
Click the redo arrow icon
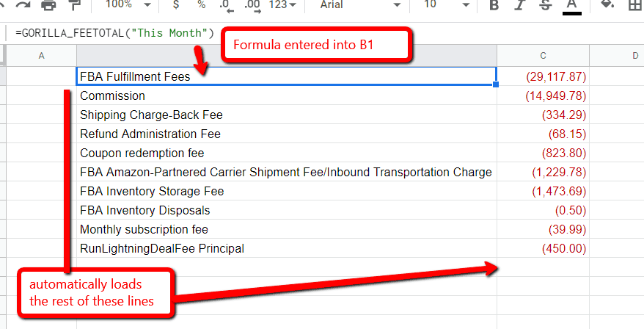click(22, 5)
